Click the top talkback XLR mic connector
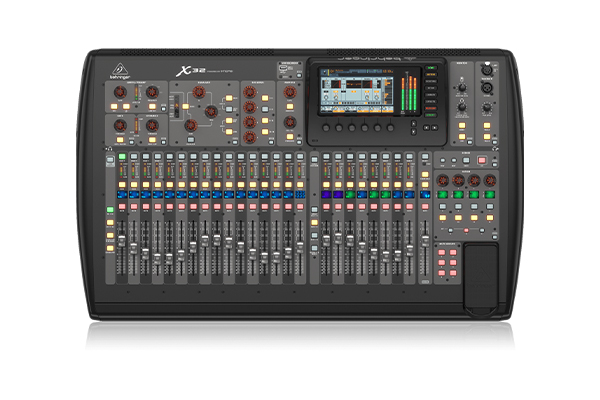 tap(487, 70)
